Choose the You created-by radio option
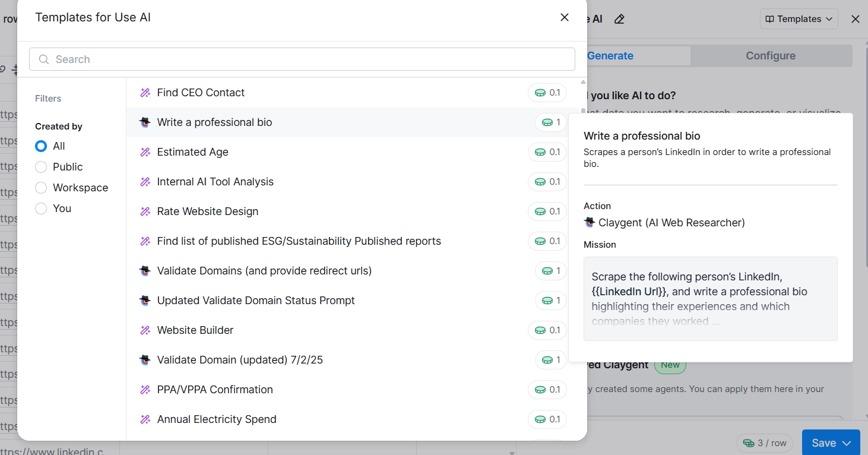The width and height of the screenshot is (868, 455). [41, 208]
